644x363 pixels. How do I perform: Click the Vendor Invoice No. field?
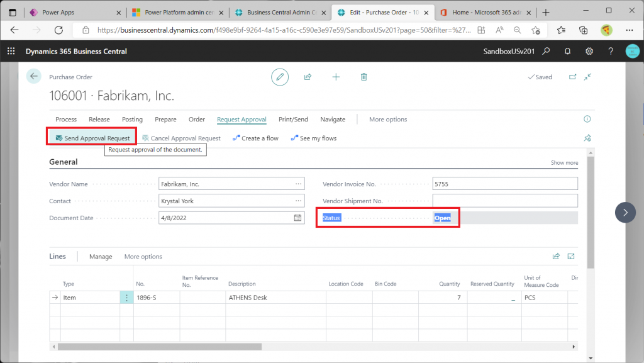click(x=505, y=184)
